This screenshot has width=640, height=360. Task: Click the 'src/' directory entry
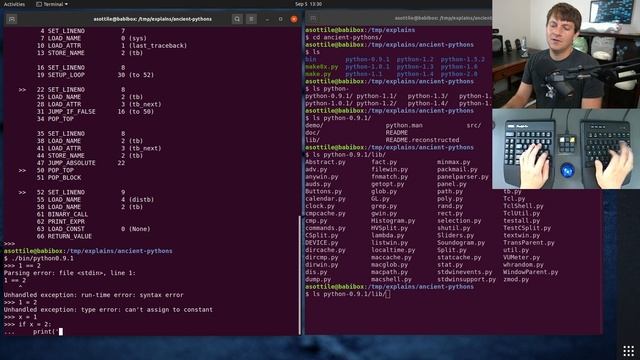[x=473, y=125]
